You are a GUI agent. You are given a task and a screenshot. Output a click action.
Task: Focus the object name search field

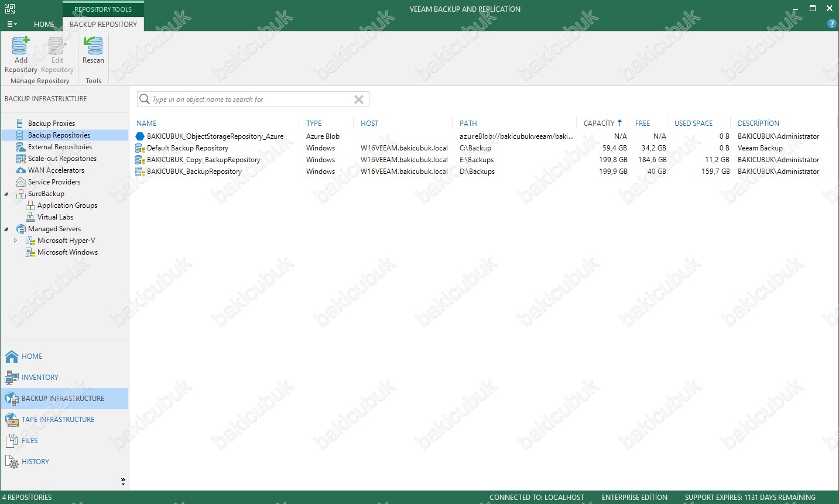(252, 100)
